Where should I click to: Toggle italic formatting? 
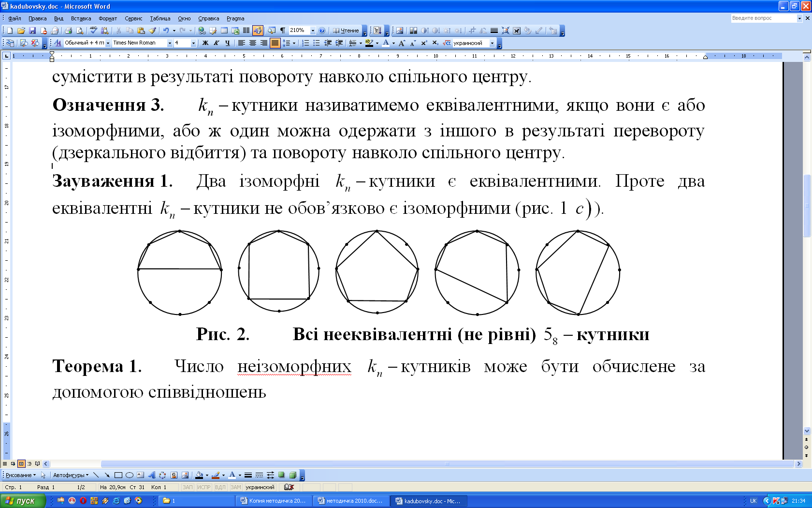pos(216,43)
